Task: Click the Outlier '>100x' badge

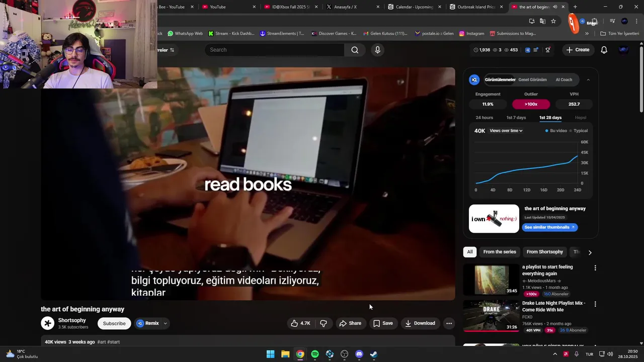Action: point(531,104)
